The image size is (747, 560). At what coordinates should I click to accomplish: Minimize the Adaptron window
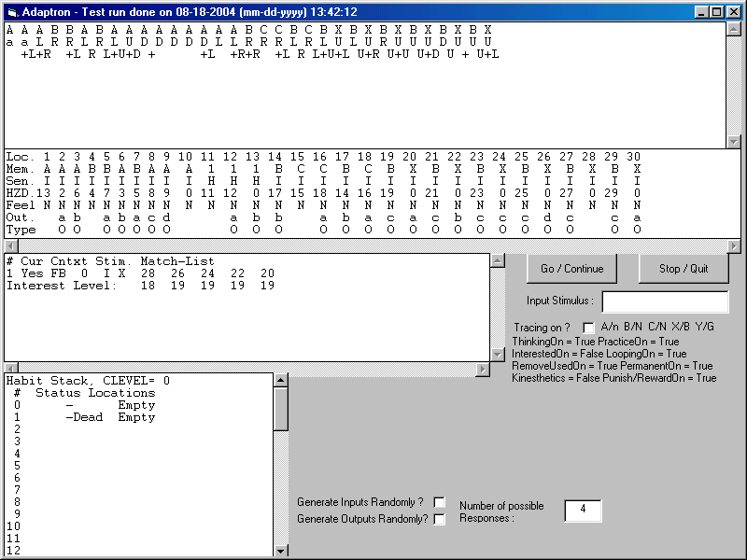point(700,12)
